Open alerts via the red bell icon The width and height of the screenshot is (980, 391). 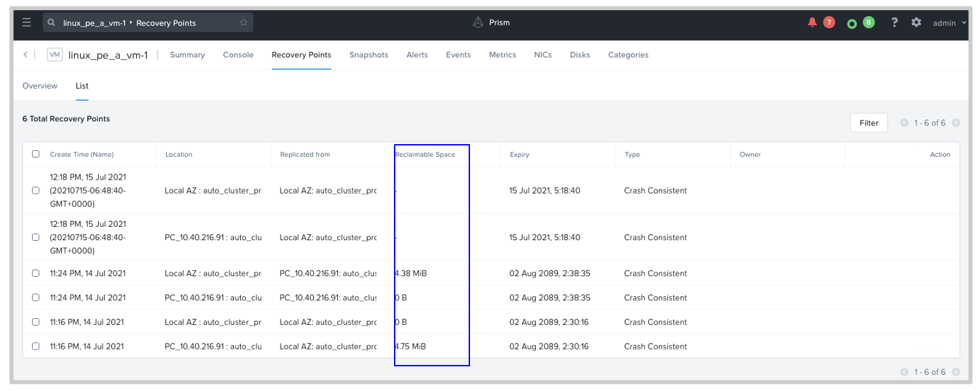click(812, 22)
